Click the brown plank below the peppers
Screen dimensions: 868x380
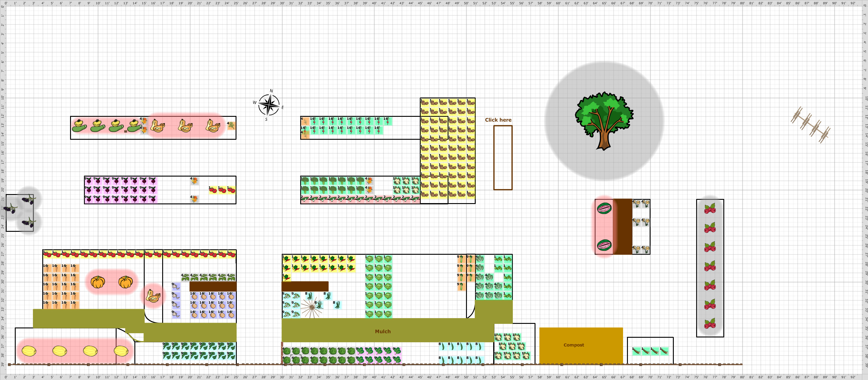pyautogui.click(x=305, y=286)
